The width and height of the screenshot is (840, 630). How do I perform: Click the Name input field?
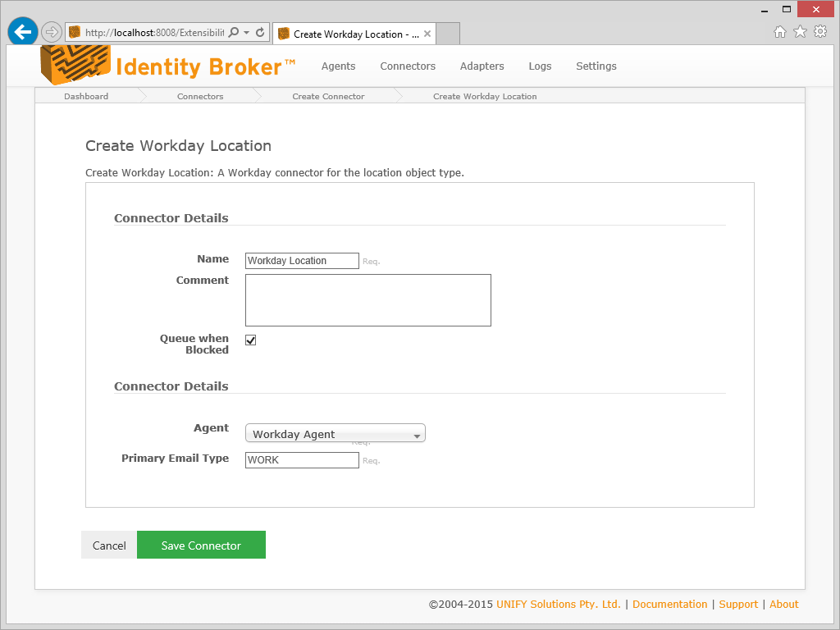point(302,261)
